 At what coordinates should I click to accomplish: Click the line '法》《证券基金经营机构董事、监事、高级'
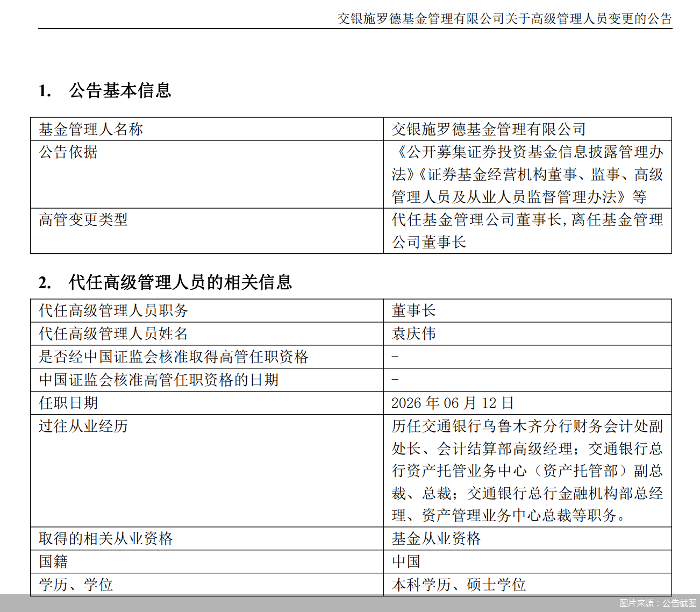pyautogui.click(x=527, y=174)
